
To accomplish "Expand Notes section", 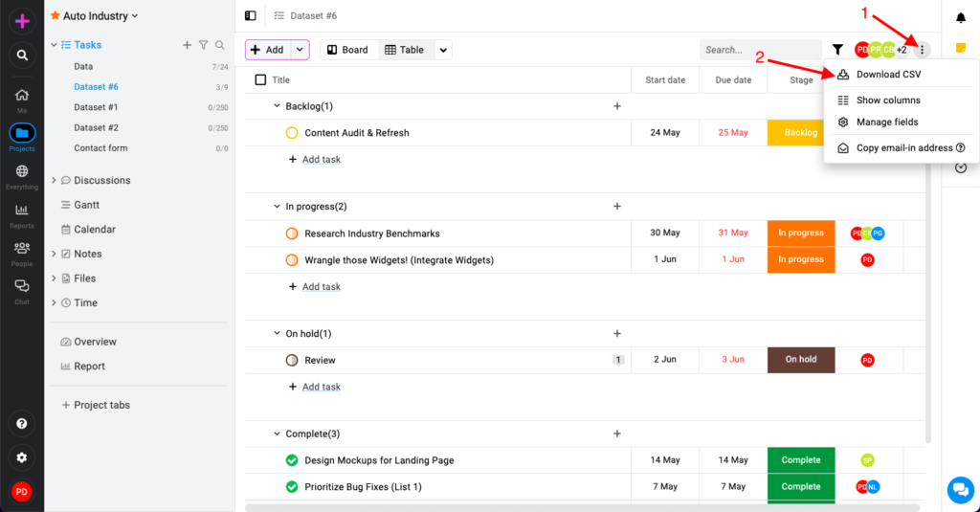I will pyautogui.click(x=54, y=254).
